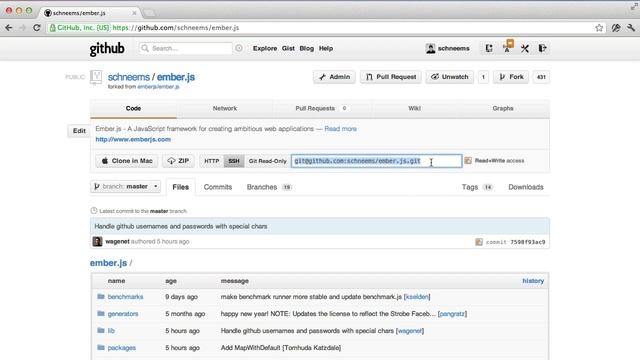Open the Graphs tab
This screenshot has height=360, width=640.
(503, 108)
